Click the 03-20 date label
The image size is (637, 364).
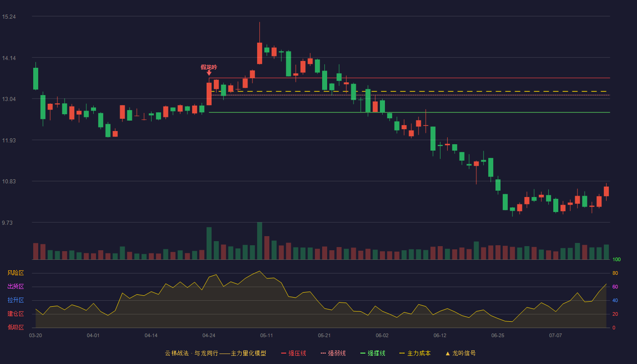[35, 335]
